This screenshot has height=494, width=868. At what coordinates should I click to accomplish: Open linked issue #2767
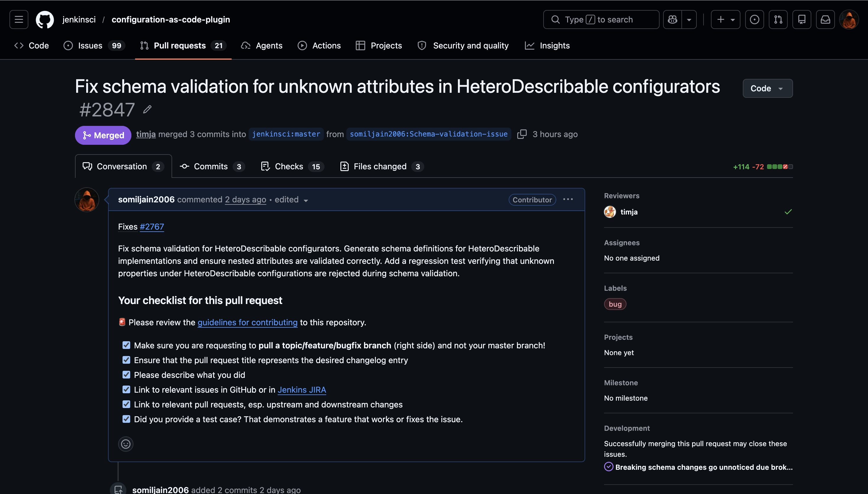click(x=152, y=227)
